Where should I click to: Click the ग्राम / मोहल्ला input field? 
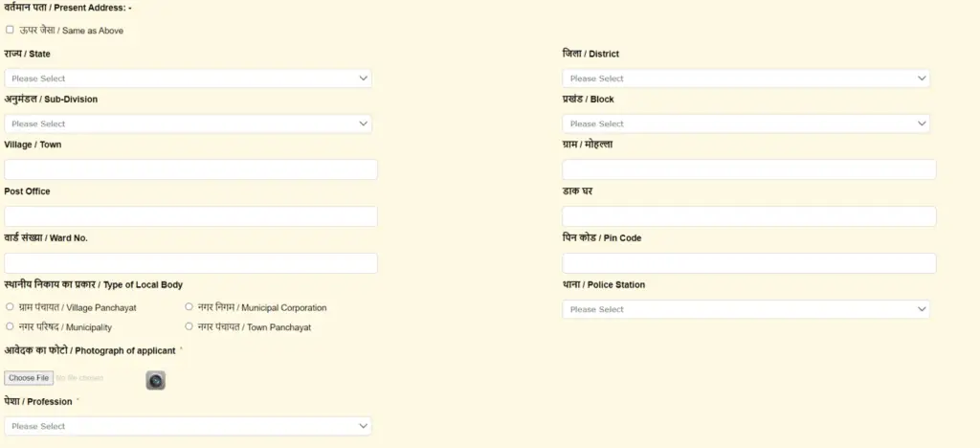coord(748,169)
